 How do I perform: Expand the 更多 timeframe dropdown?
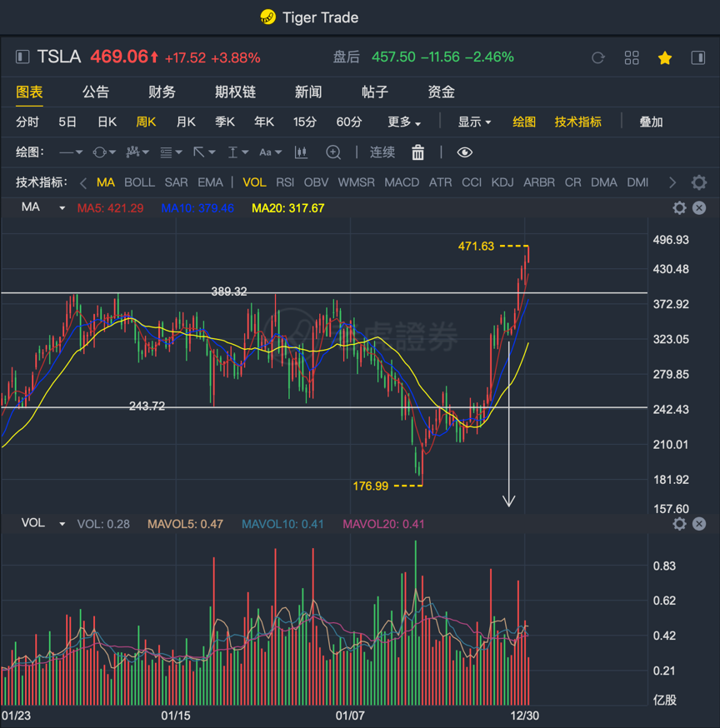pos(404,122)
